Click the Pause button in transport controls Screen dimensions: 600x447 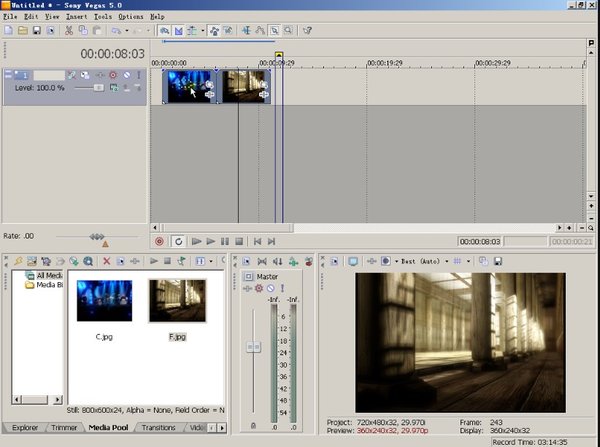tap(225, 241)
